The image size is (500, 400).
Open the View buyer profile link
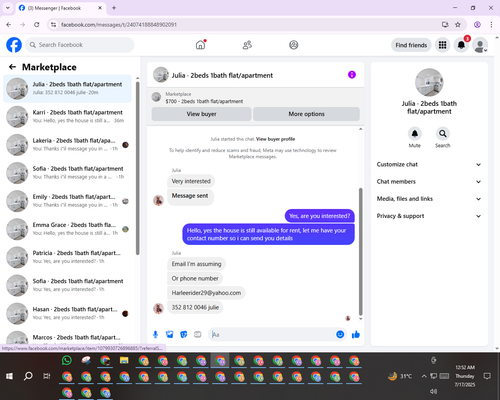click(275, 139)
